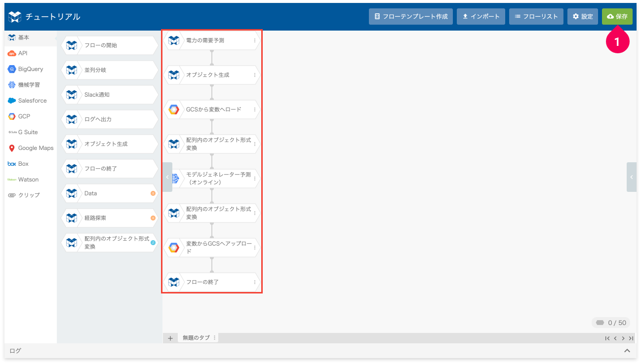The height and width of the screenshot is (364, 641).
Task: Click the ログへ出力 palette block icon
Action: coord(72,119)
